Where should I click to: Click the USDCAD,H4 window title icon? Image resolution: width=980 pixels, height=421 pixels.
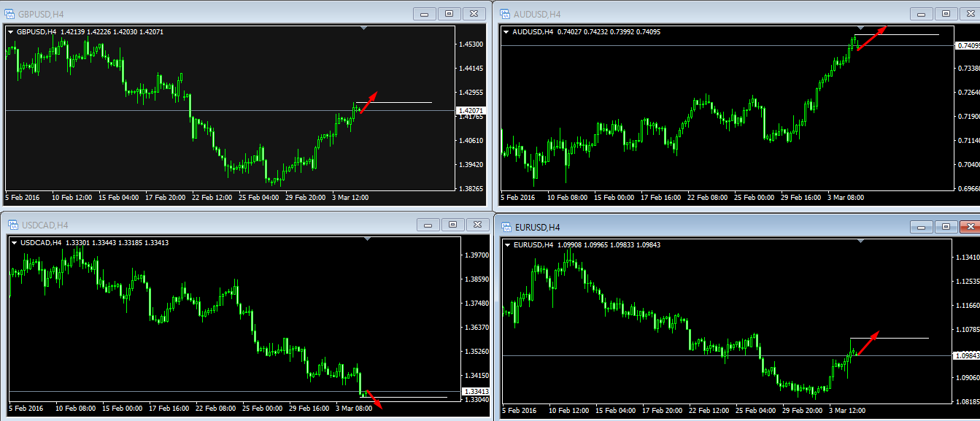pyautogui.click(x=12, y=225)
